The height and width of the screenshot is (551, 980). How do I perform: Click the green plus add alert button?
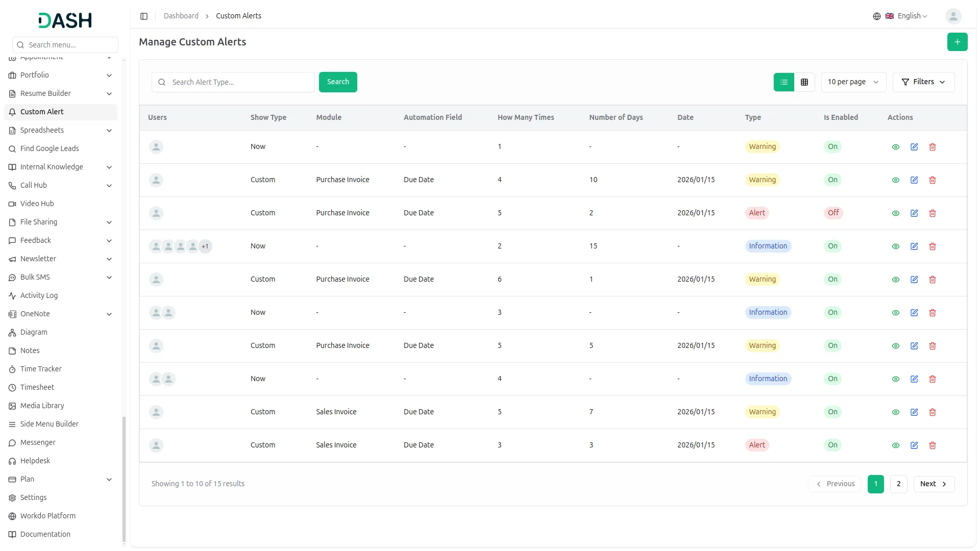coord(957,42)
